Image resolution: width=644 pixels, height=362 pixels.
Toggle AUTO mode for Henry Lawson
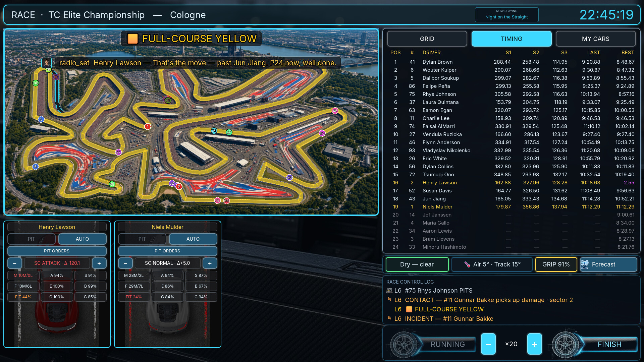tap(83, 239)
